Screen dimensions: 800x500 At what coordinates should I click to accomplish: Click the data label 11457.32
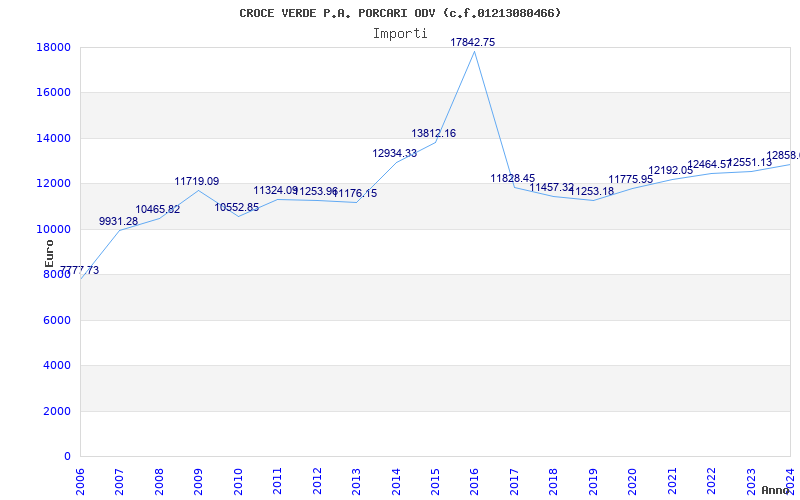pos(552,187)
